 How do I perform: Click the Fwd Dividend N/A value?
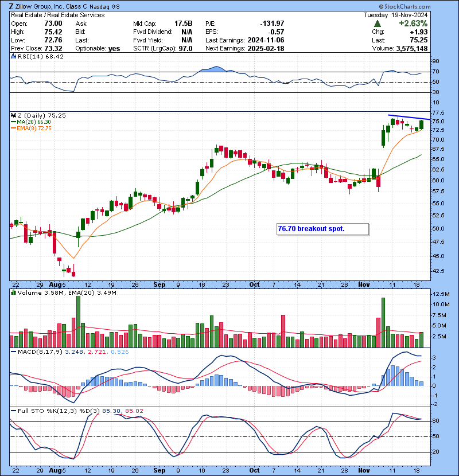pyautogui.click(x=187, y=32)
